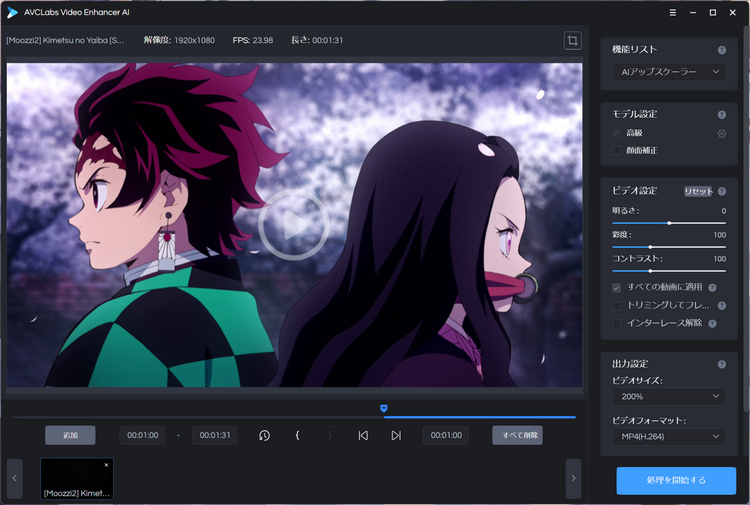
Task: Click the blue timeline playhead marker
Action: pyautogui.click(x=384, y=408)
